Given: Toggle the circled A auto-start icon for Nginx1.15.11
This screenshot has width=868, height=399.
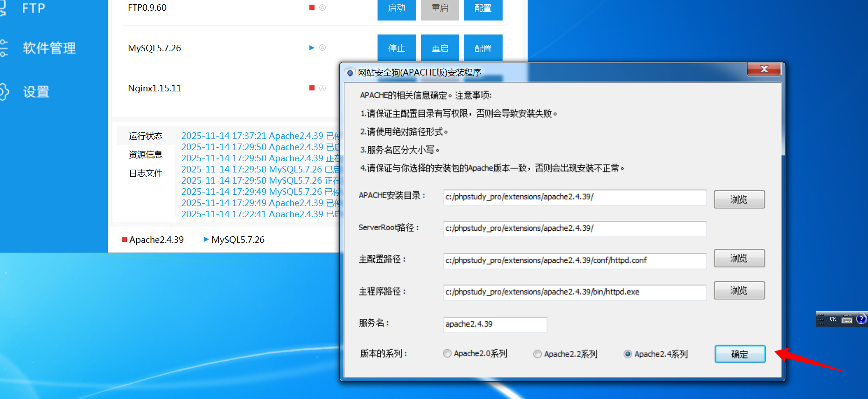Looking at the screenshot, I should pyautogui.click(x=322, y=88).
